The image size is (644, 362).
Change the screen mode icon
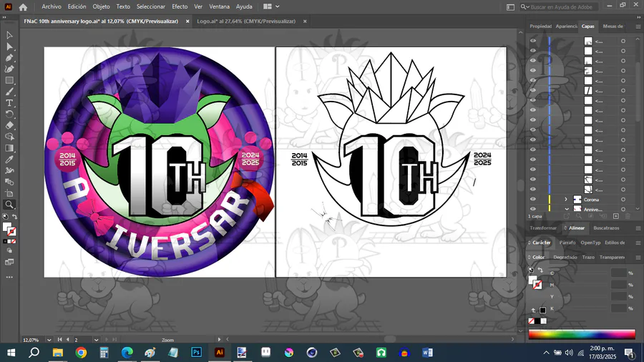click(9, 262)
